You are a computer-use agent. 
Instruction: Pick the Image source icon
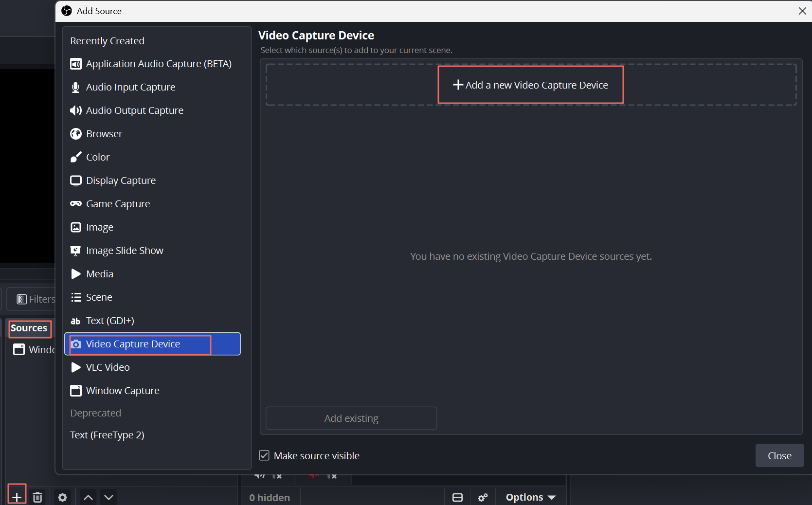76,227
